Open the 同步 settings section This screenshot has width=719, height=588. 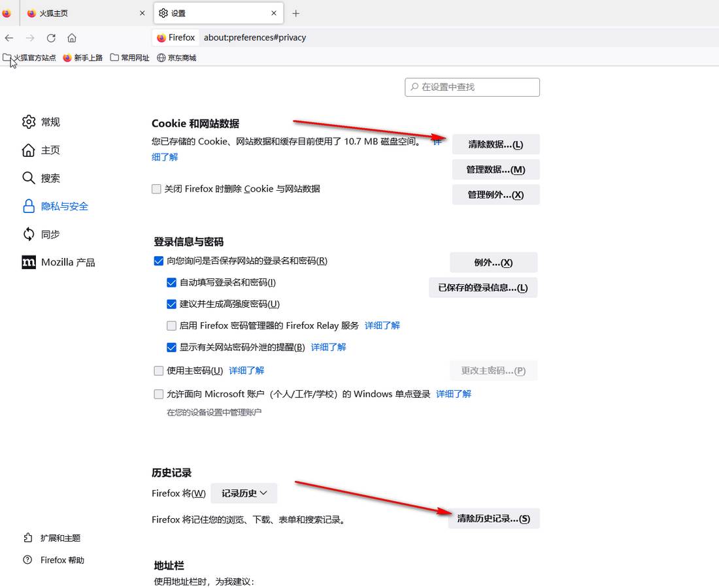pyautogui.click(x=41, y=234)
